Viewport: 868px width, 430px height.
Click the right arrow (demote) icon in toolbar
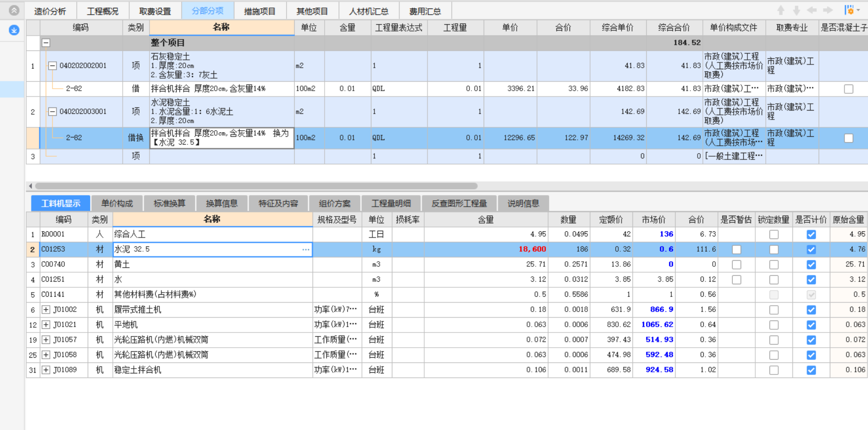pyautogui.click(x=828, y=10)
